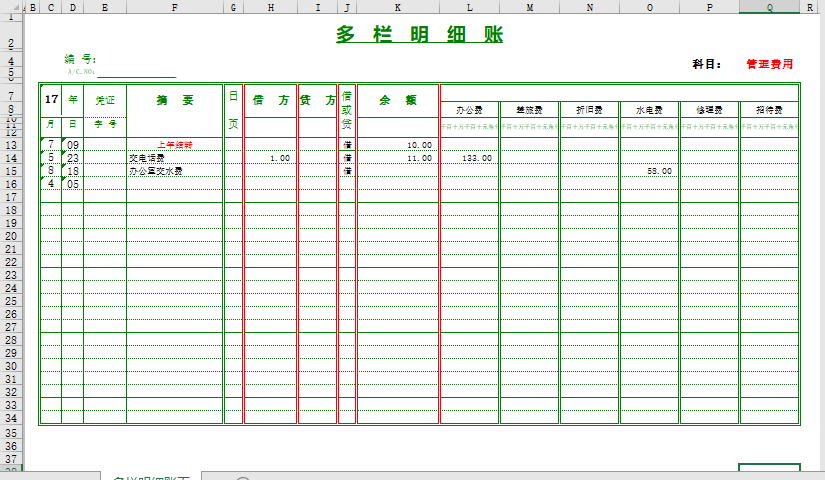
Task: Select the 折旧费 column heading cell
Action: tap(589, 110)
